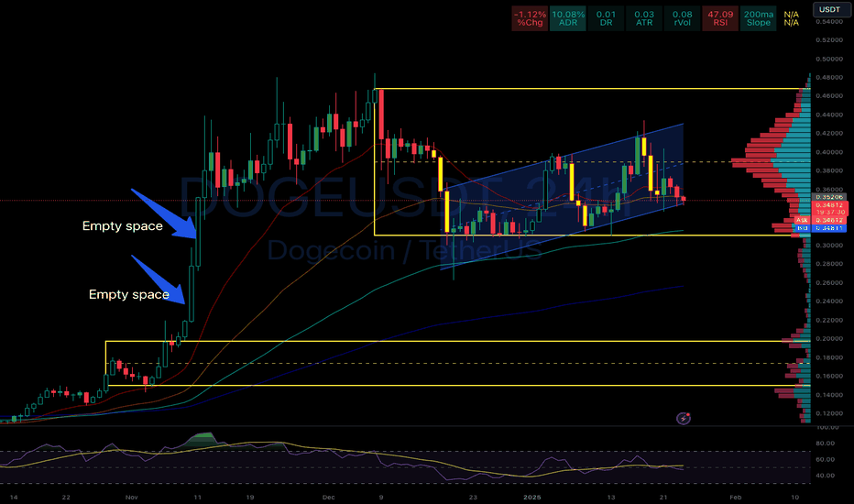Click the 0.16000 price scale label
This screenshot has height=504, width=854.
pyautogui.click(x=829, y=376)
